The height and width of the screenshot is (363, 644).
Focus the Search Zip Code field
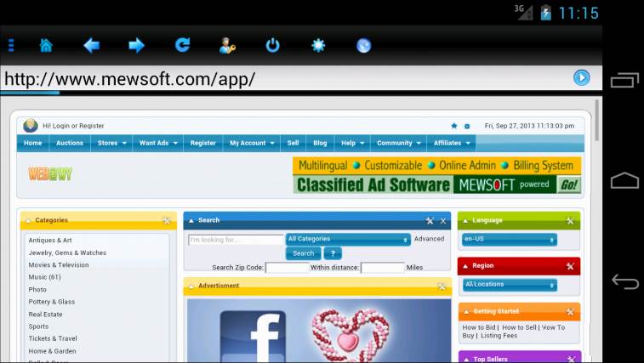(287, 268)
